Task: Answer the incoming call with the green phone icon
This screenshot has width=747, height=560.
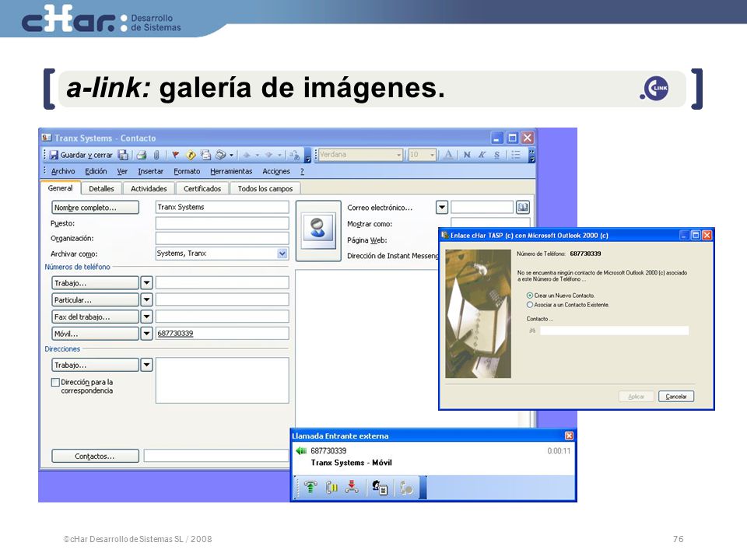Action: (x=310, y=487)
